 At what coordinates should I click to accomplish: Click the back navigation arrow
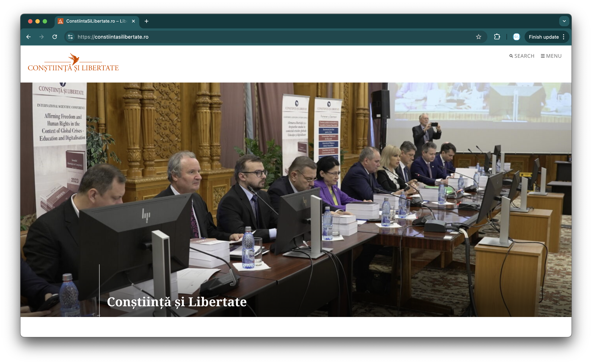pyautogui.click(x=28, y=37)
